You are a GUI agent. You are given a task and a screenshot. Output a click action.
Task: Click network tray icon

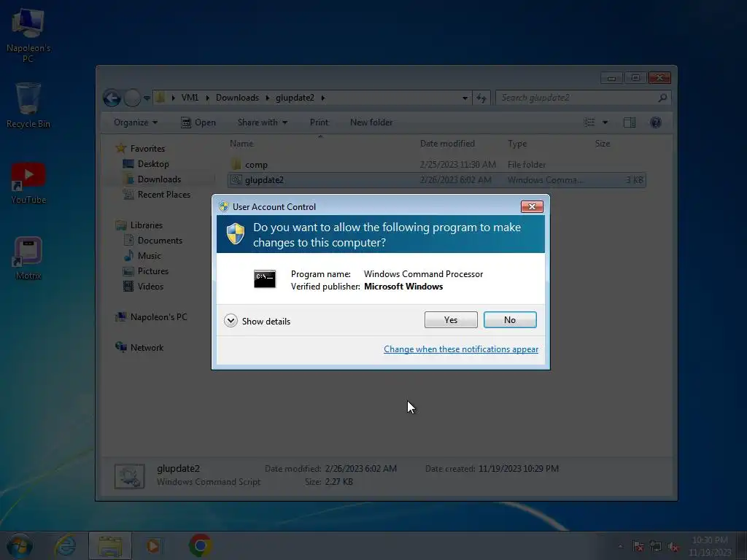pyautogui.click(x=656, y=547)
